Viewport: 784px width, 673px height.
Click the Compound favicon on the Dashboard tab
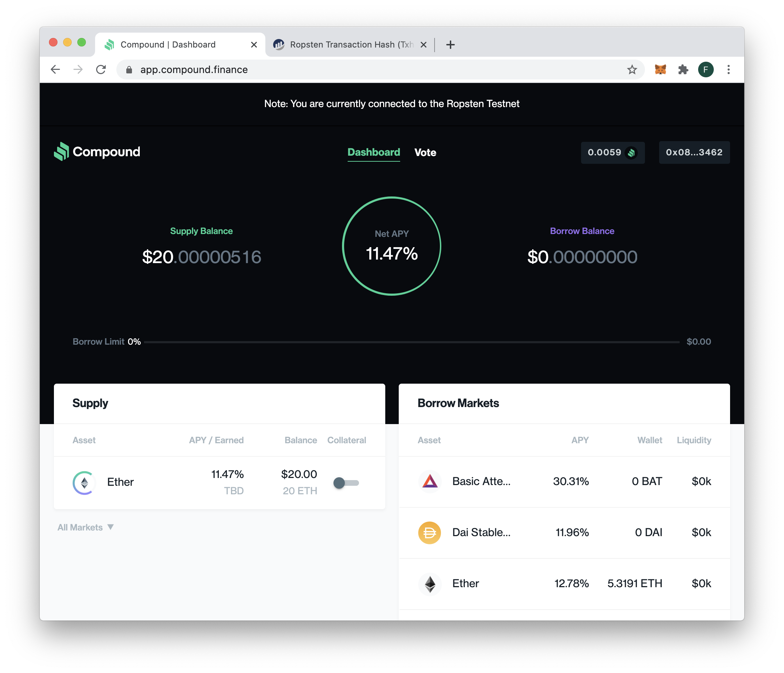pos(109,45)
